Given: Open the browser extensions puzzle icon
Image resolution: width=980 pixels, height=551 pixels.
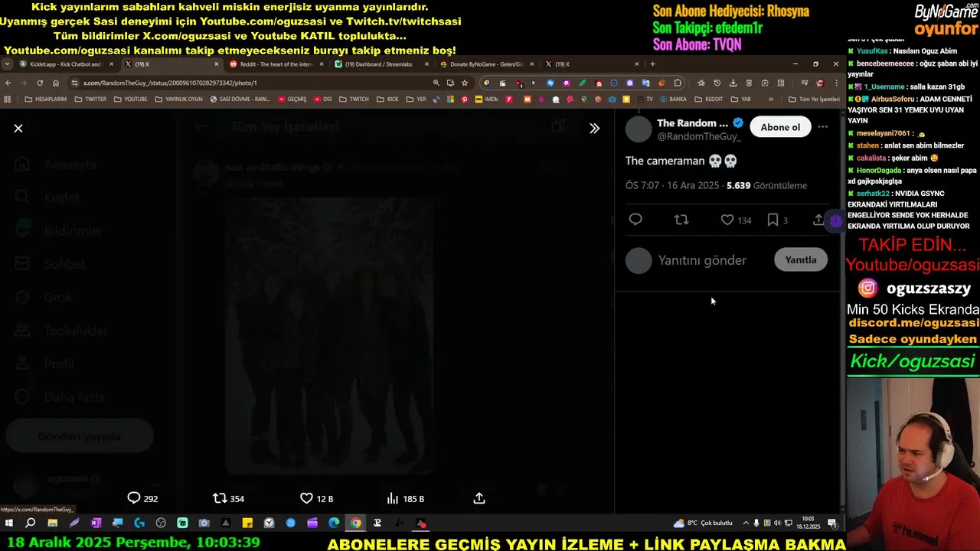Looking at the screenshot, I should pos(678,83).
